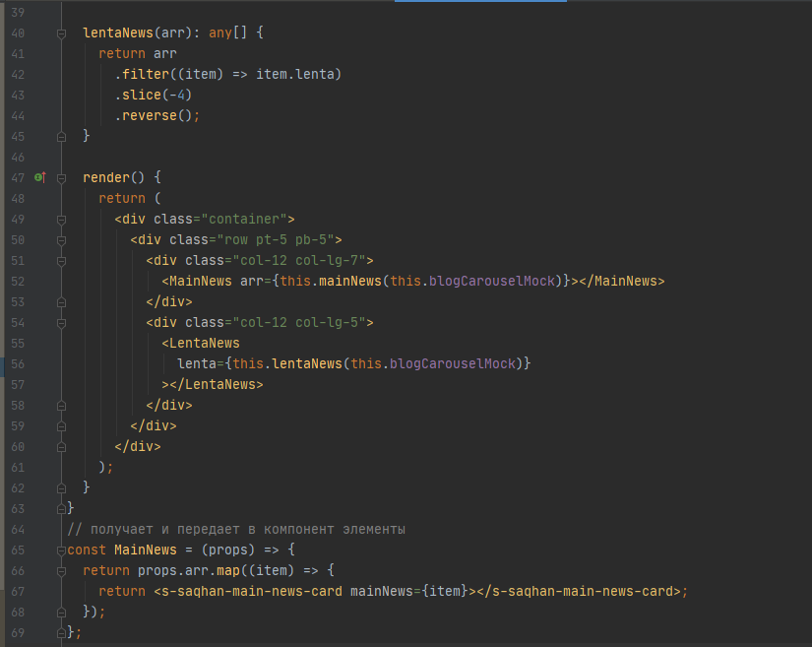This screenshot has height=647, width=812.
Task: Click the "col-12 col-lg-5" class string
Action: (x=299, y=323)
